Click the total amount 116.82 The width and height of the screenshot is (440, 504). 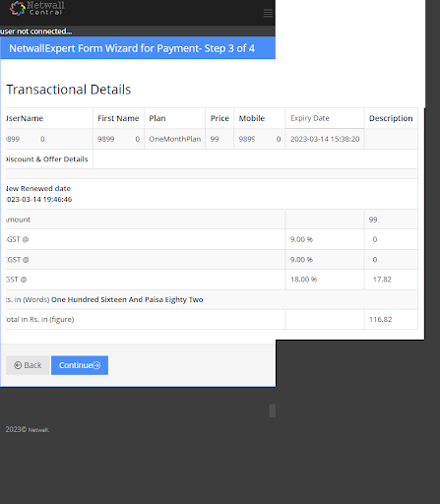[x=381, y=319]
